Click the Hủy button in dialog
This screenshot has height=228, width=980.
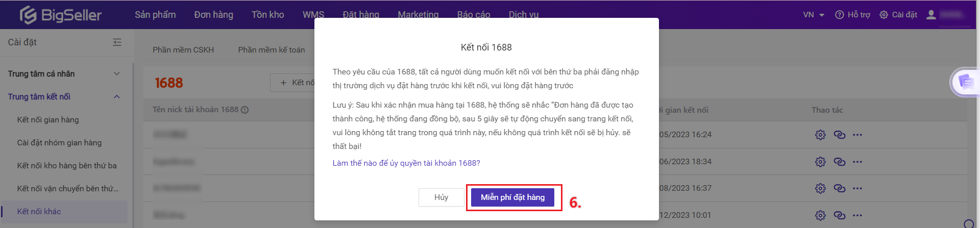441,197
